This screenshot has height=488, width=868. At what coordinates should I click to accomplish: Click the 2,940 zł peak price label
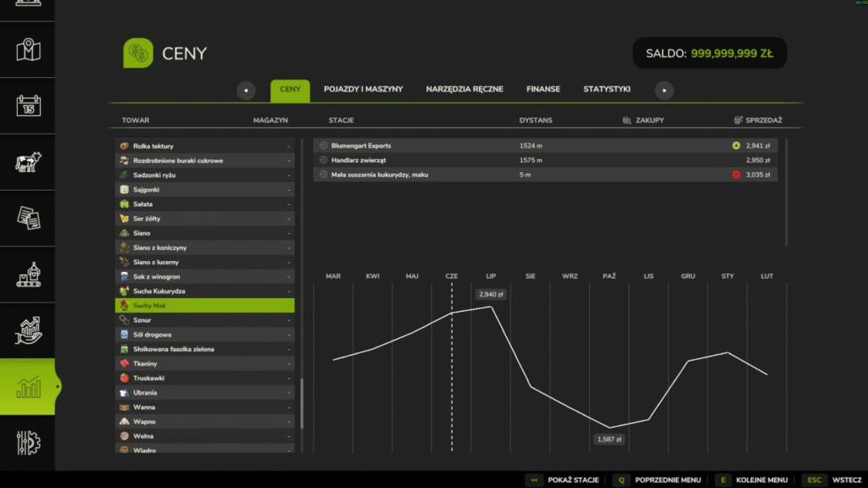pos(491,295)
